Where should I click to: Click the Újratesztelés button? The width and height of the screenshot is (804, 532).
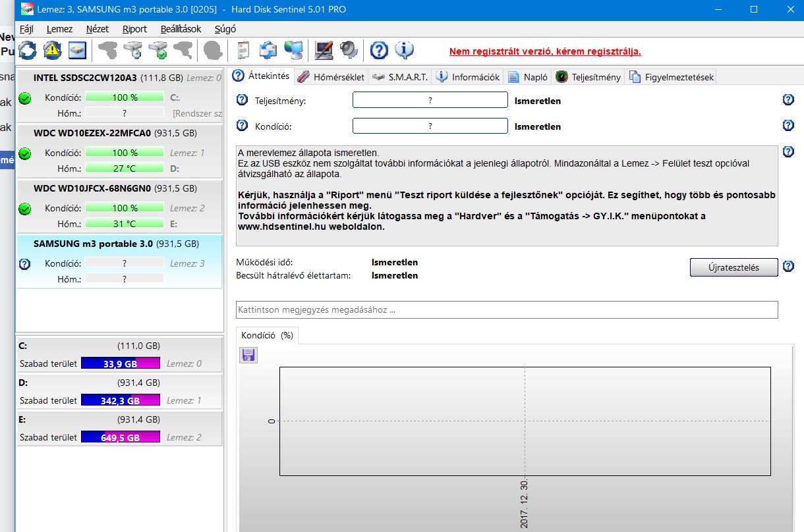tap(733, 267)
